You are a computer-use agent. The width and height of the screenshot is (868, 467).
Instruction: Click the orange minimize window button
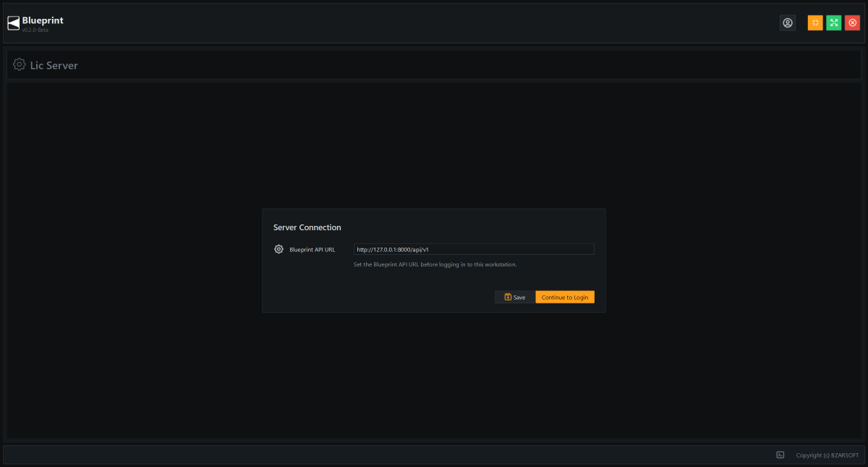pyautogui.click(x=815, y=23)
